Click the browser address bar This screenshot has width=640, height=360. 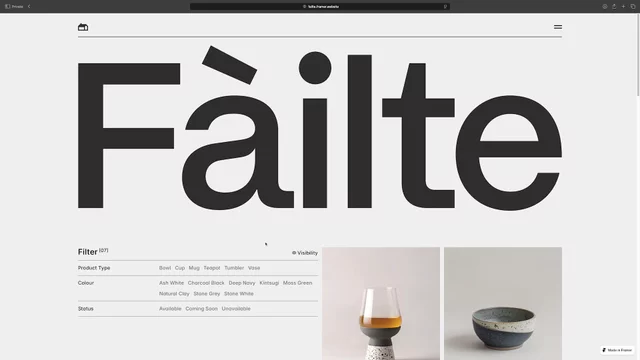point(320,7)
